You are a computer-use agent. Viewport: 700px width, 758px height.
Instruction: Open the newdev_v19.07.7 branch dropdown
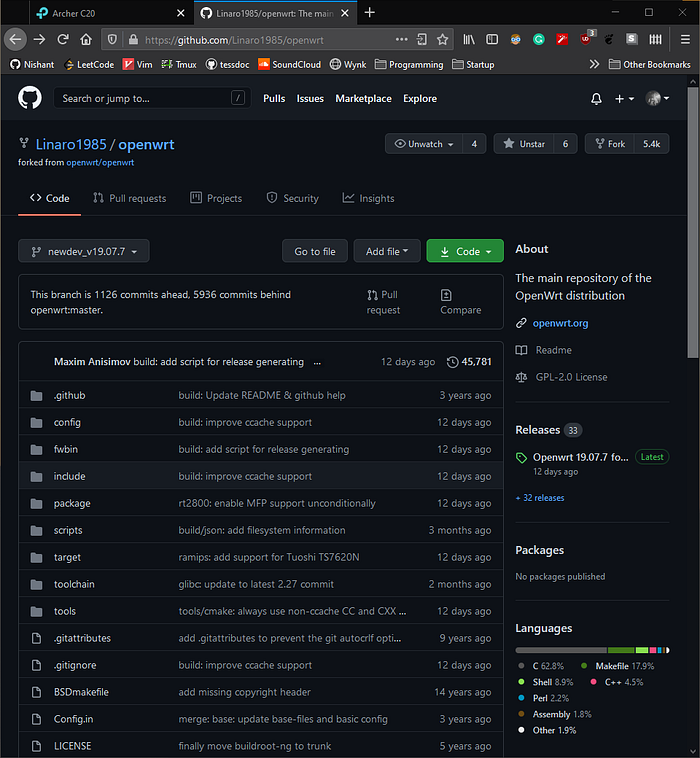point(84,251)
